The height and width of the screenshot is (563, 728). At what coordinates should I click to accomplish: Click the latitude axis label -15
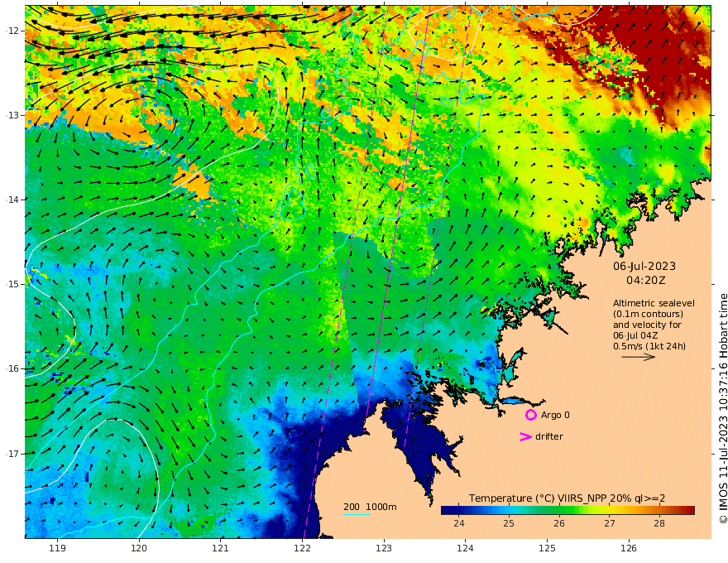12,284
